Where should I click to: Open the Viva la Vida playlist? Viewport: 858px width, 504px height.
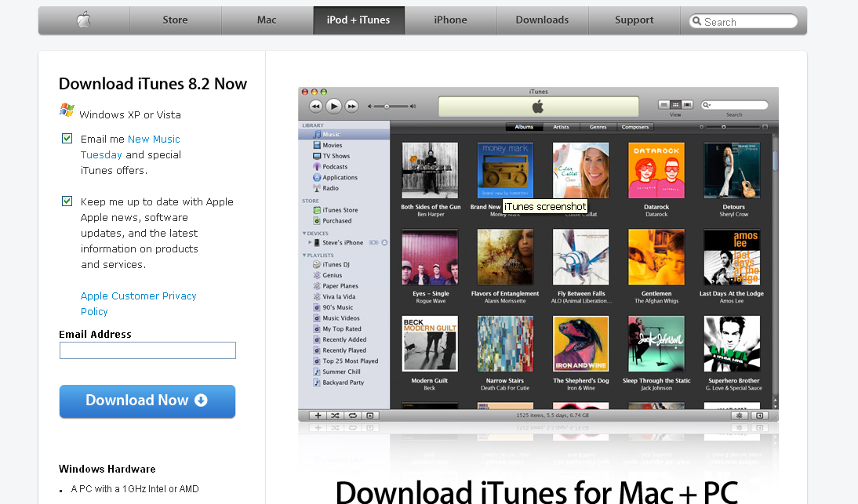pyautogui.click(x=344, y=297)
